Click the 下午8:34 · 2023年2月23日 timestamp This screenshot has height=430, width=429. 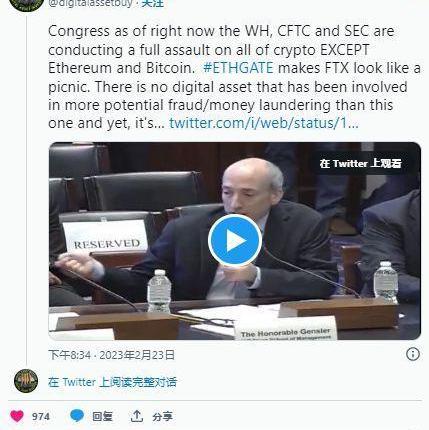pyautogui.click(x=111, y=355)
